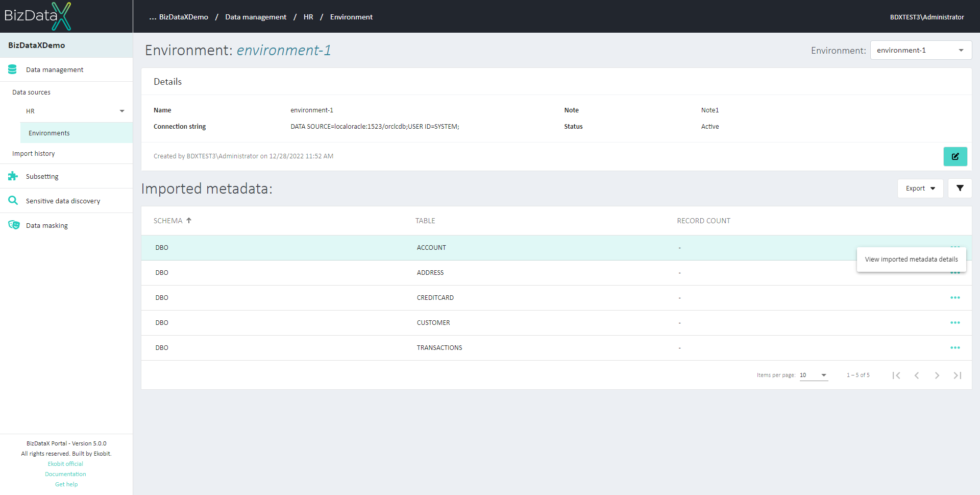
Task: Click the 'Created by BDXTEST3\Administrator' line
Action: click(243, 156)
